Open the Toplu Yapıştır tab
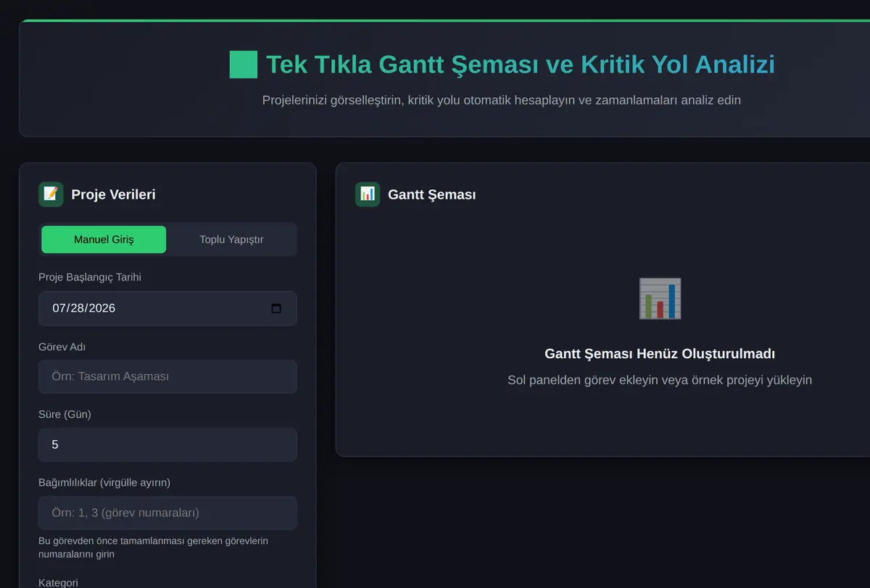Image resolution: width=870 pixels, height=588 pixels. click(x=231, y=239)
